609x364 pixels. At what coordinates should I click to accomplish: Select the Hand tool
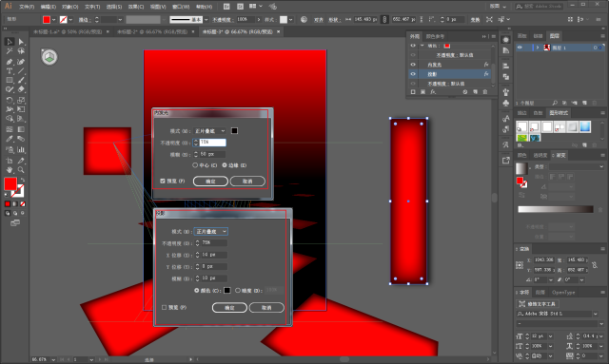coord(10,170)
